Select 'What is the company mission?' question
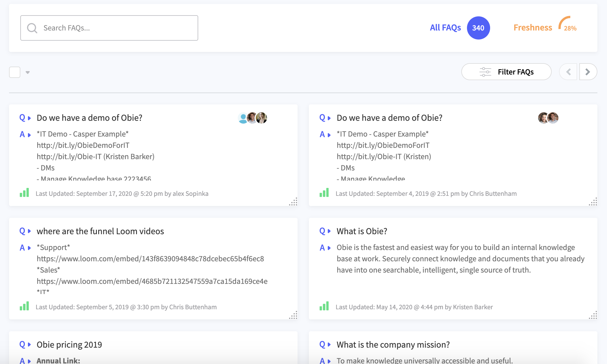Image resolution: width=607 pixels, height=364 pixels. click(393, 345)
